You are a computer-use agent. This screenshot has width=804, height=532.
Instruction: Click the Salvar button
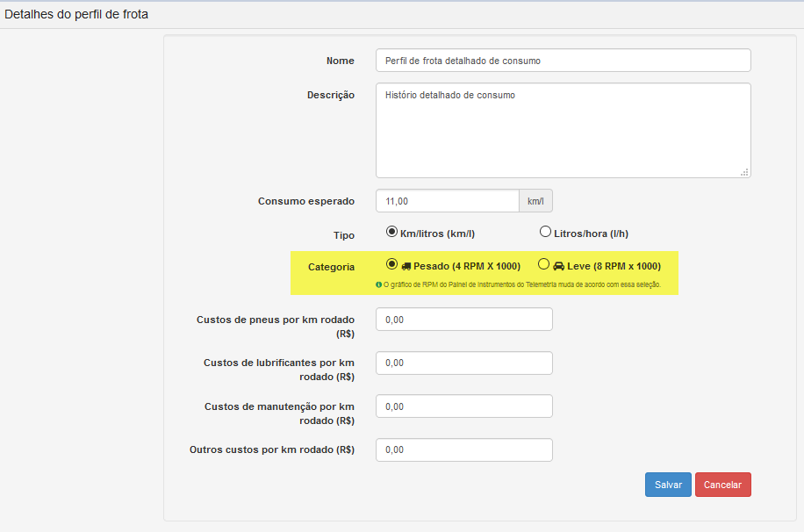tap(668, 485)
